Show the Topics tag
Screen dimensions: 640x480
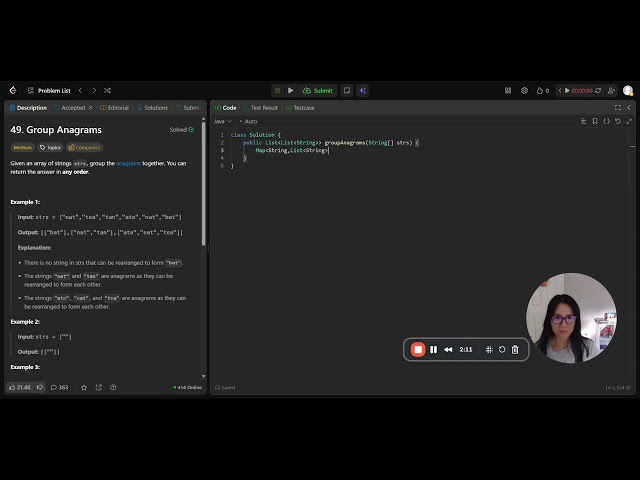pos(50,147)
